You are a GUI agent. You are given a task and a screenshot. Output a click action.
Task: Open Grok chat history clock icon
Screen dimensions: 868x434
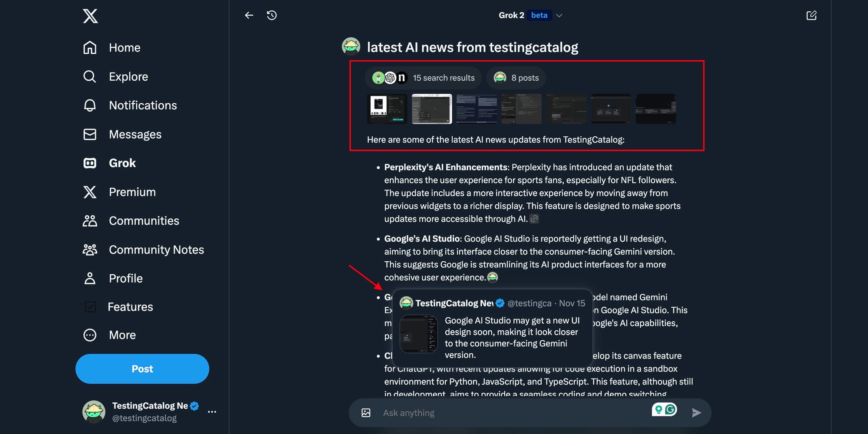272,15
